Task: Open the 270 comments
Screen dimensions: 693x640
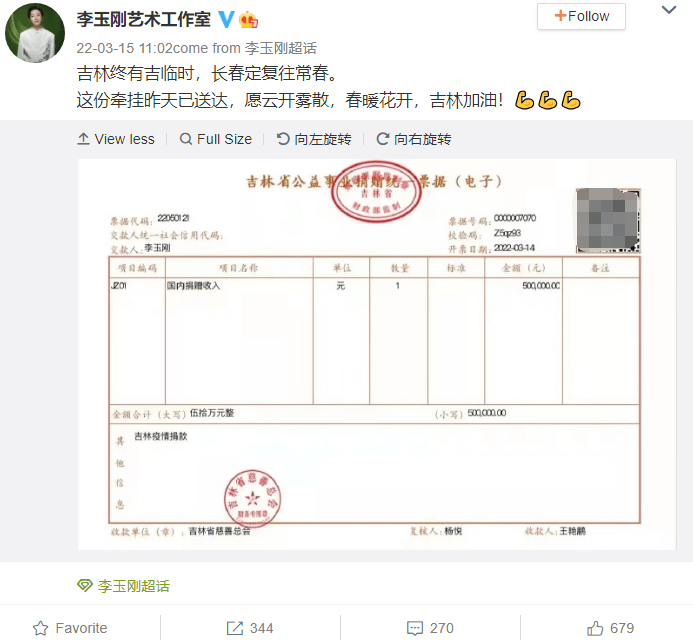Action: (x=430, y=628)
